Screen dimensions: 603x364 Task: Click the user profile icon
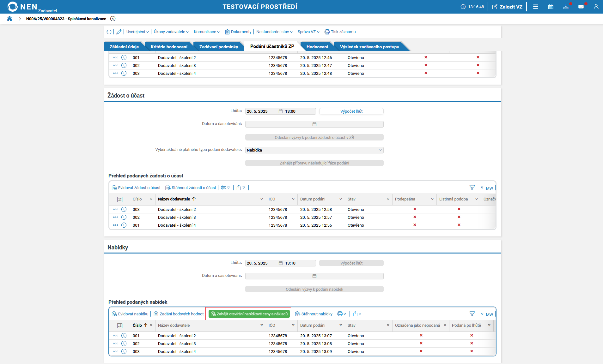click(596, 7)
